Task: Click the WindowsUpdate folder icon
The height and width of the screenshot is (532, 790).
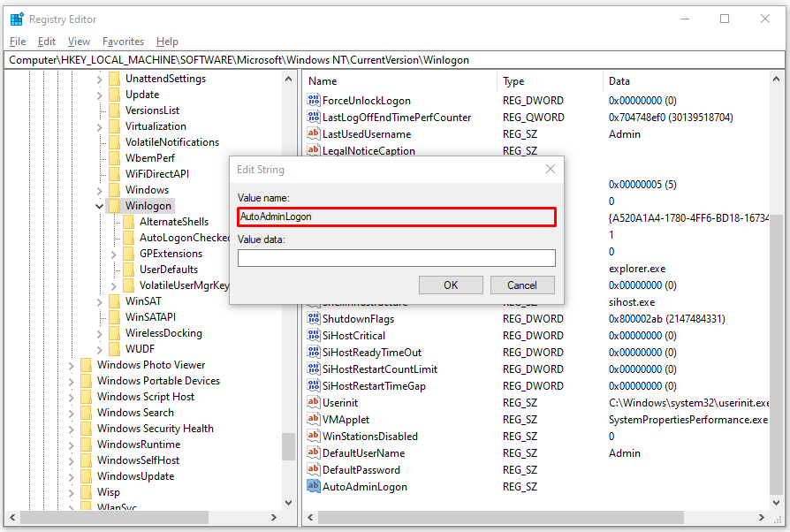Action: click(x=87, y=476)
